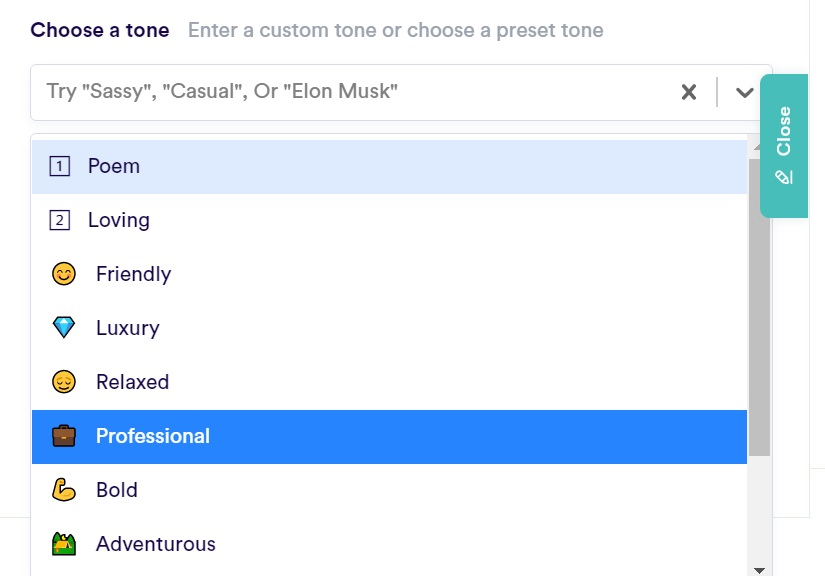Choose the Loving tone option
The width and height of the screenshot is (825, 576).
(119, 220)
